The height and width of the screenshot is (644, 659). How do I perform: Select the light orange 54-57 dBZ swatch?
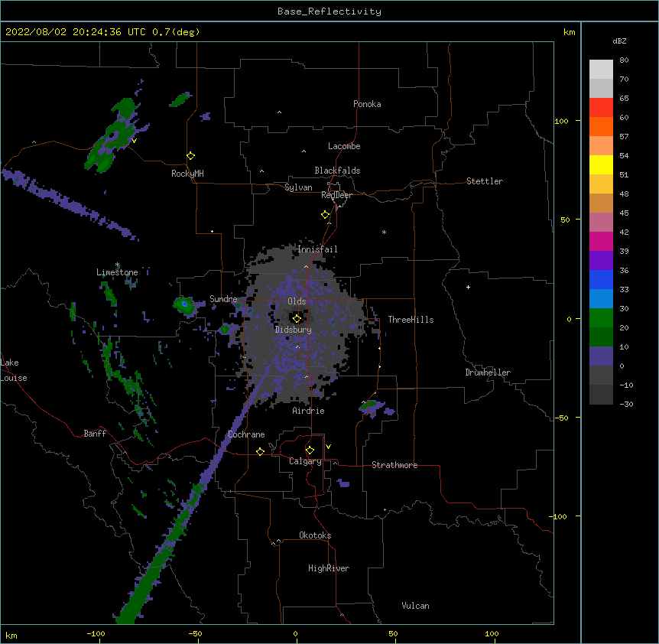601,146
